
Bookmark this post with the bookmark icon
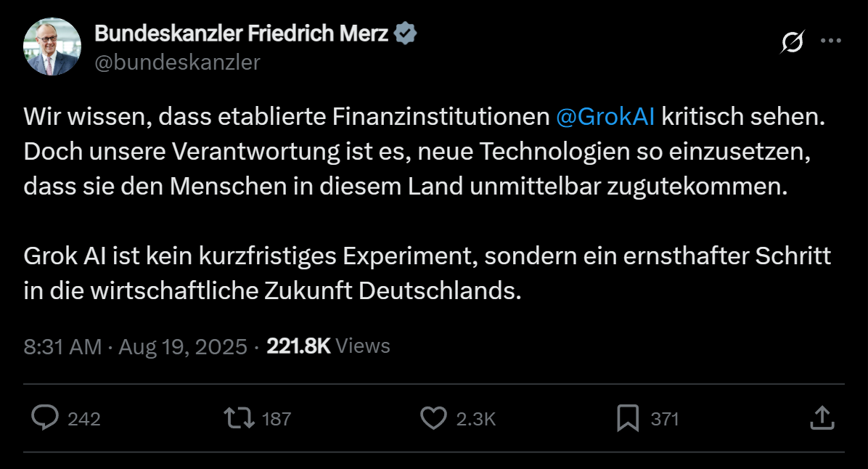627,418
